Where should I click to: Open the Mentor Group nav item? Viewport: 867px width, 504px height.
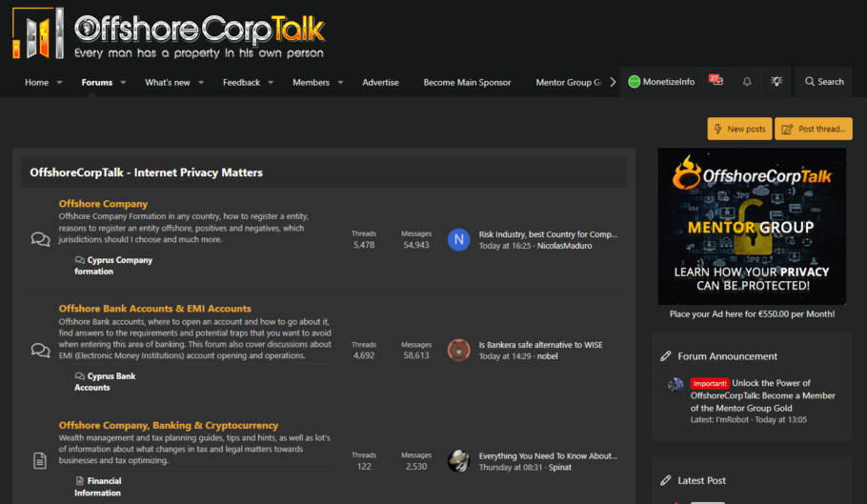[x=569, y=82]
